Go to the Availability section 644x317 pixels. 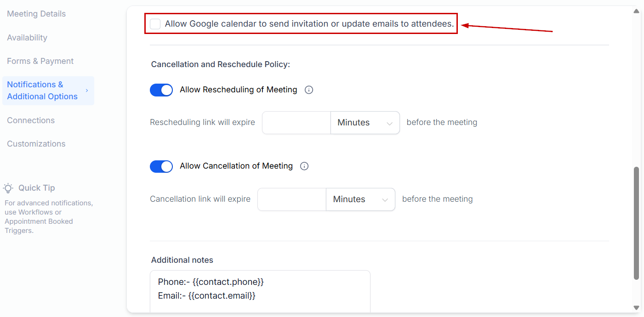[27, 38]
